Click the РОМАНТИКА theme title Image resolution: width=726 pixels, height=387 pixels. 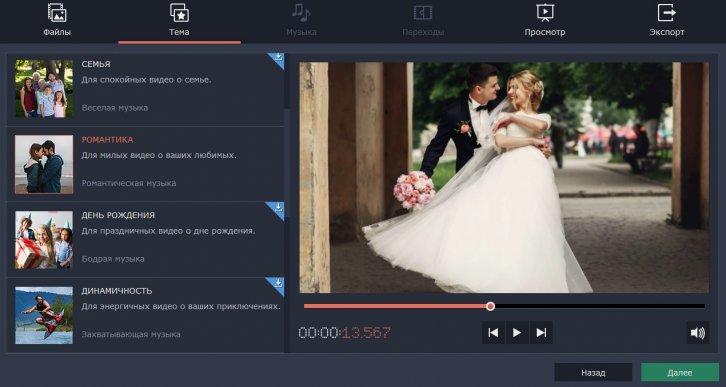click(x=107, y=140)
